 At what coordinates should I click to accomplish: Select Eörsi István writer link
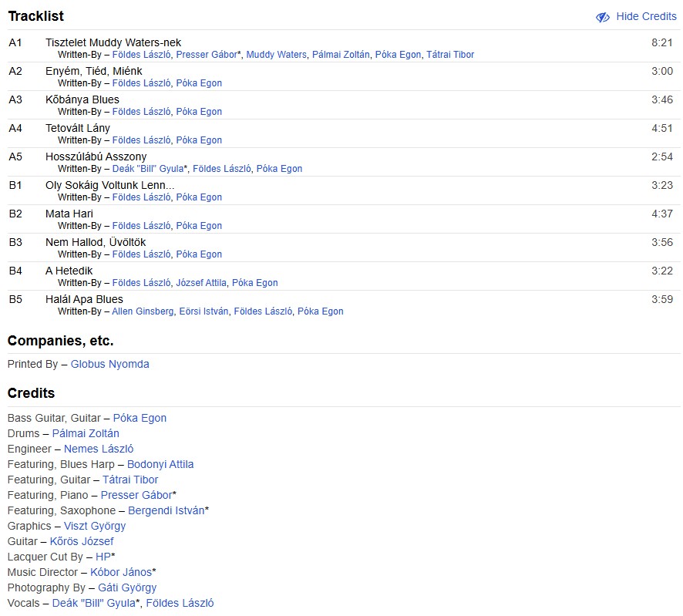(204, 311)
